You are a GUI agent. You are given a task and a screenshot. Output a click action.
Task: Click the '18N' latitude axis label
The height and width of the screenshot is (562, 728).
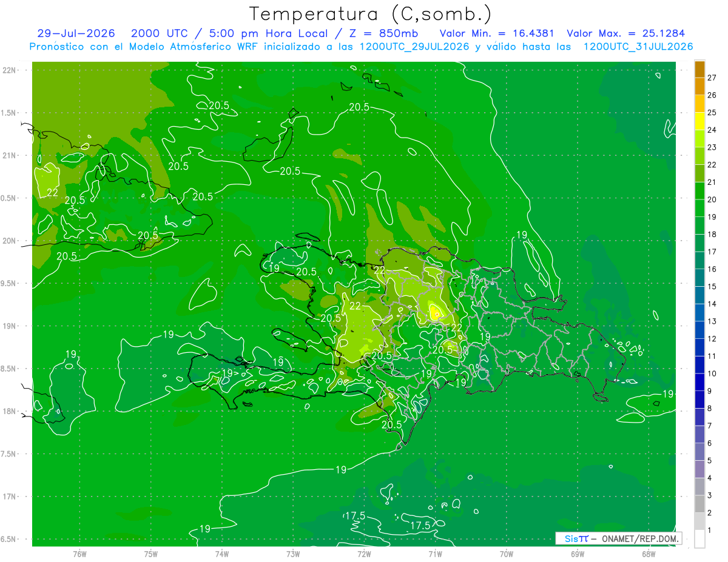pos(8,411)
